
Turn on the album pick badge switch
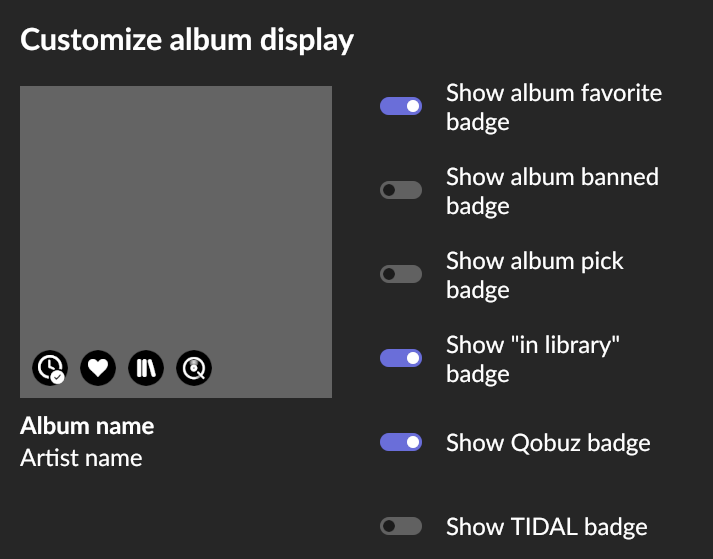[x=401, y=274]
